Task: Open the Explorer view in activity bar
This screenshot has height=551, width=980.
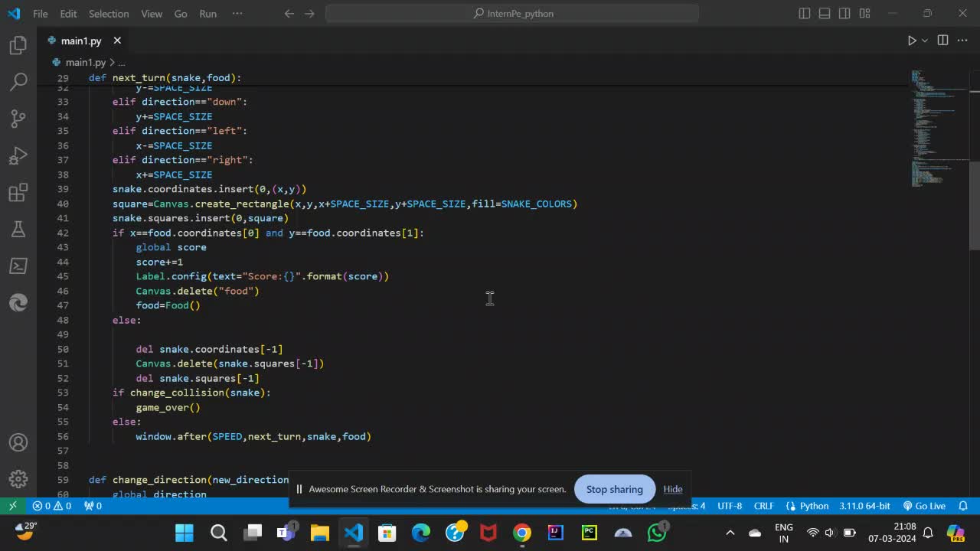Action: (18, 46)
